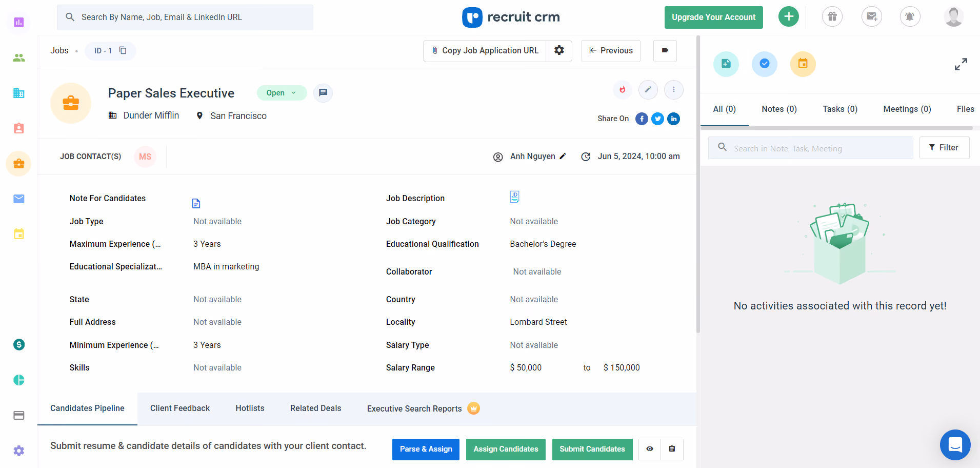The height and width of the screenshot is (468, 980).
Task: Open the dashboard icon in sidebar
Action: 19,22
